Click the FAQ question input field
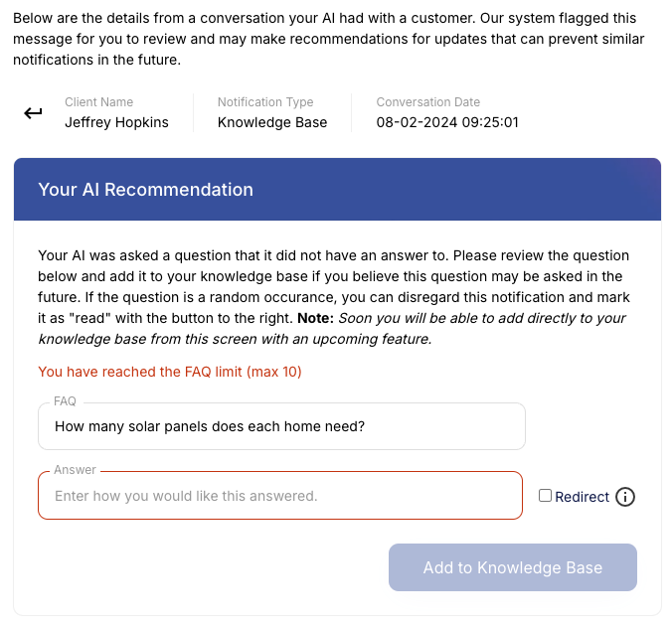 (x=281, y=426)
